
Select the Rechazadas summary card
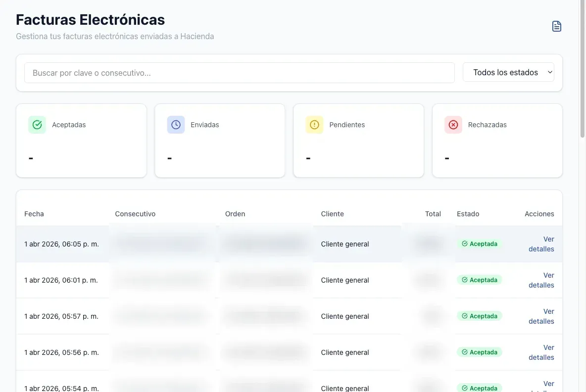497,141
